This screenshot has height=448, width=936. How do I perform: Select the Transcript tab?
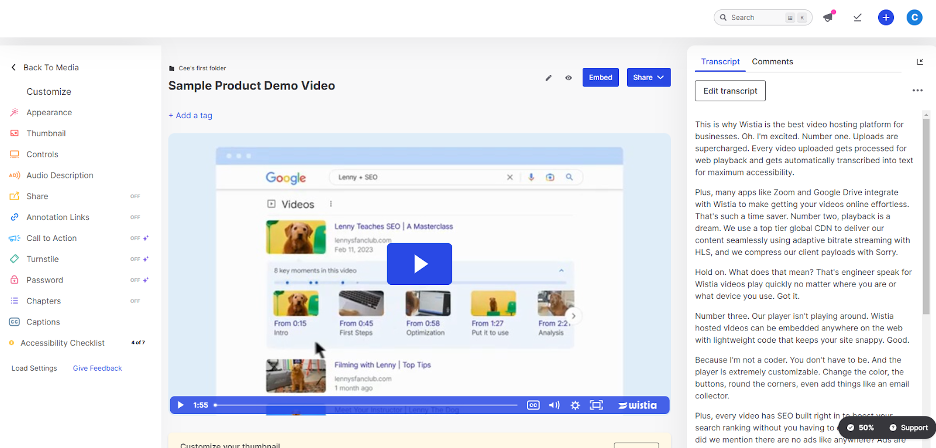pyautogui.click(x=721, y=62)
